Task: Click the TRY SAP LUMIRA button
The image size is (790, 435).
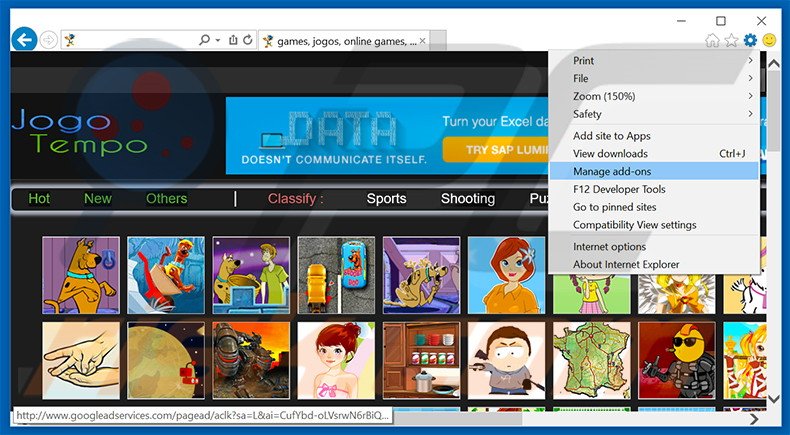Action: [x=496, y=150]
